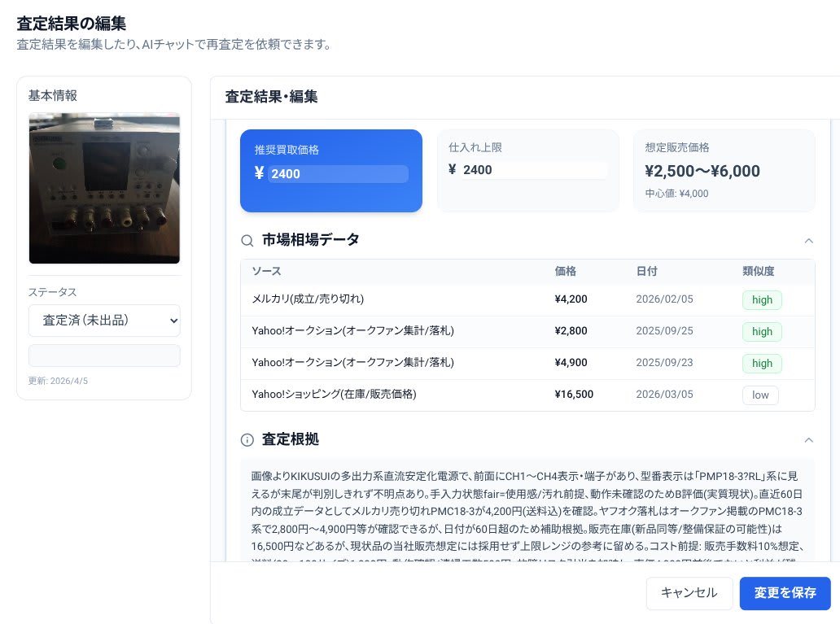Select the 査定結果・編集 panel header
This screenshot has height=624, width=840.
pos(271,96)
